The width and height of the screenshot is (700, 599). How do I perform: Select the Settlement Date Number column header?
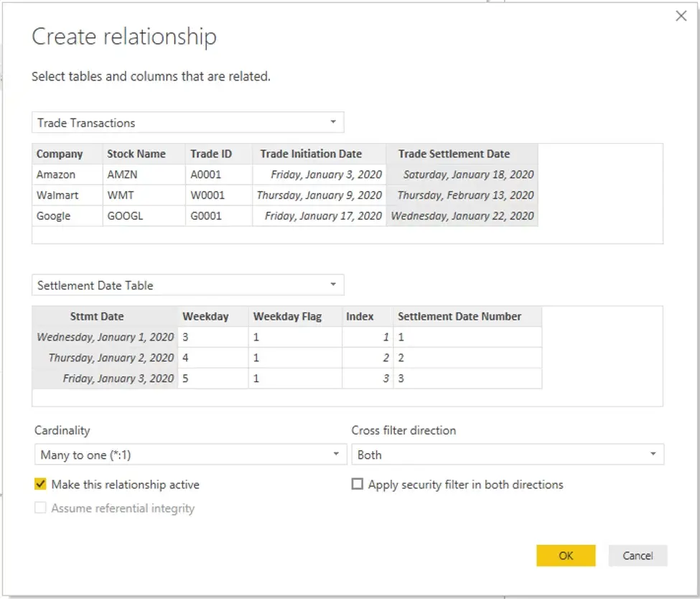[x=467, y=317]
